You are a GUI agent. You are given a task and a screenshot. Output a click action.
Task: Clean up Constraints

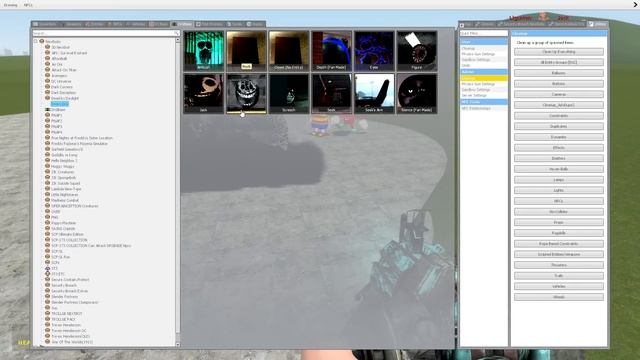[x=559, y=116]
